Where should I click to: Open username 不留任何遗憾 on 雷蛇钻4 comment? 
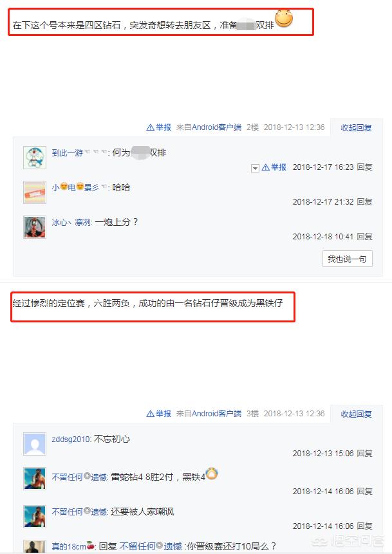pyautogui.click(x=80, y=477)
